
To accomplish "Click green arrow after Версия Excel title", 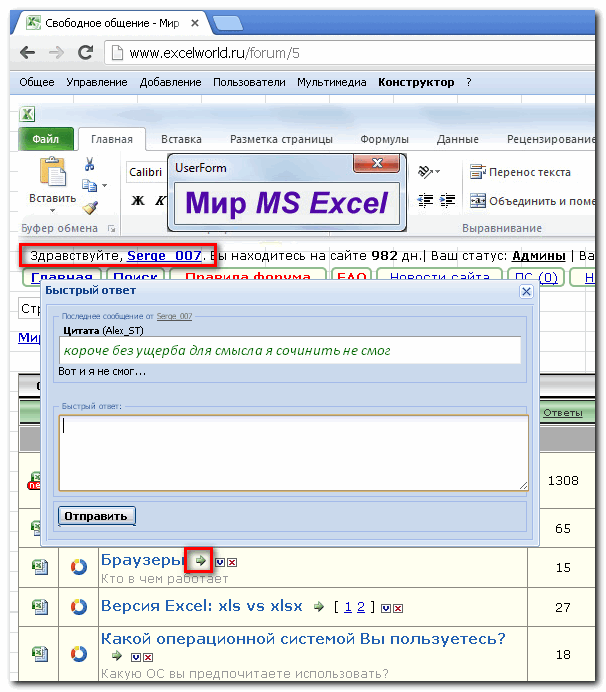I will tap(319, 607).
